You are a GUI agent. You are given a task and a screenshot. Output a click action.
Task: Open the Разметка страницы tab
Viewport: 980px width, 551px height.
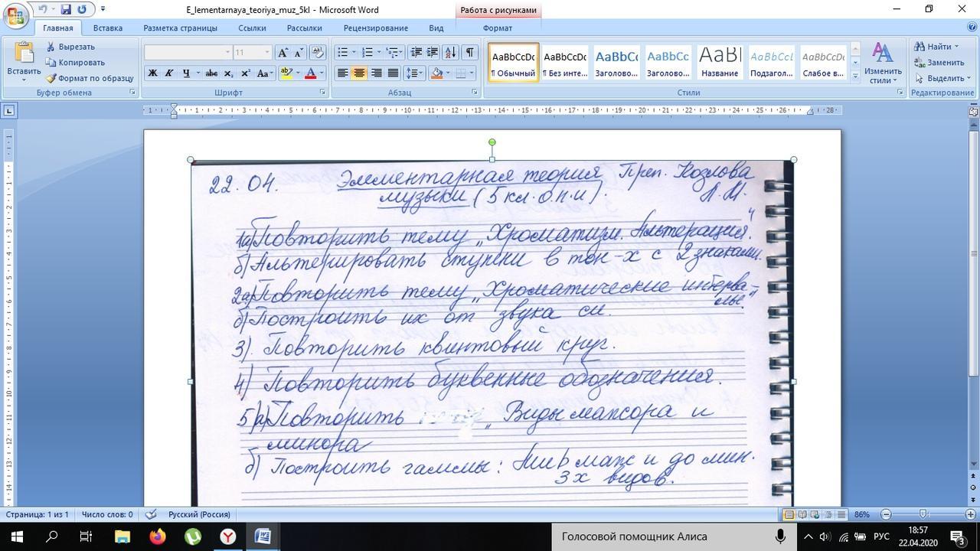click(x=180, y=28)
